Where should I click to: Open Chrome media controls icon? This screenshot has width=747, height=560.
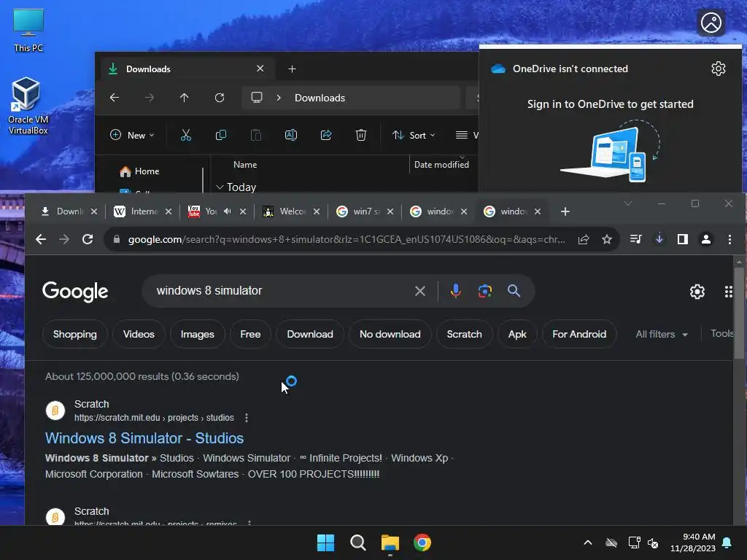pyautogui.click(x=635, y=239)
